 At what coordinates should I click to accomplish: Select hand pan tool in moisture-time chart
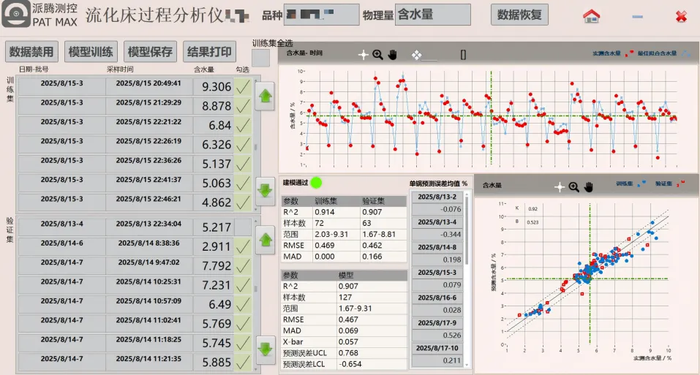tap(392, 55)
